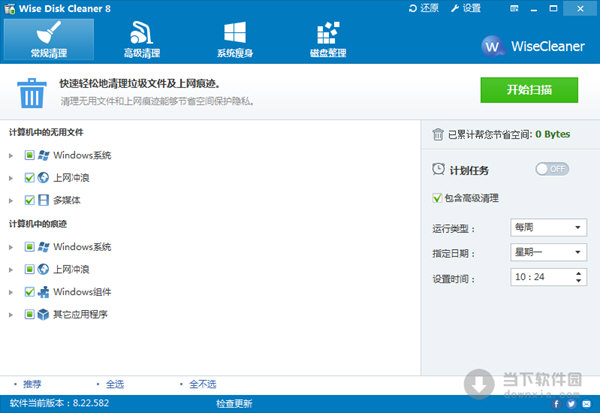Uncheck the 多媒体 checkbox
The height and width of the screenshot is (413, 600).
click(x=29, y=200)
